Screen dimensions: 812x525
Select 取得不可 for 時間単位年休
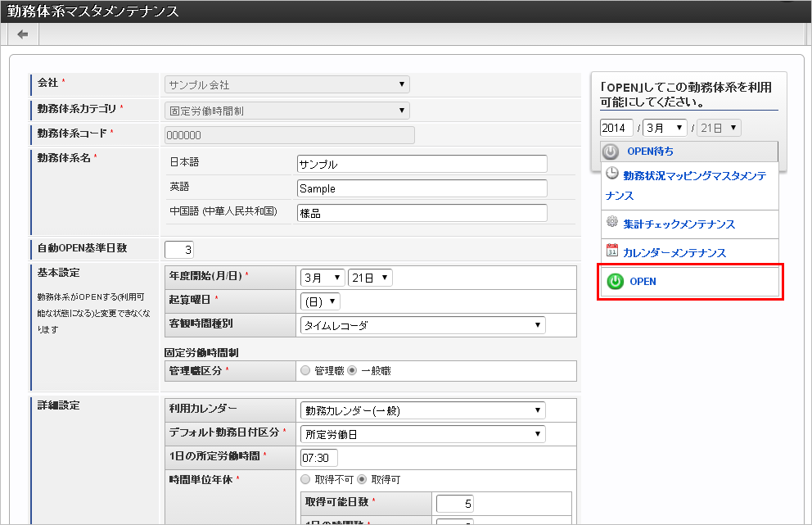point(305,479)
